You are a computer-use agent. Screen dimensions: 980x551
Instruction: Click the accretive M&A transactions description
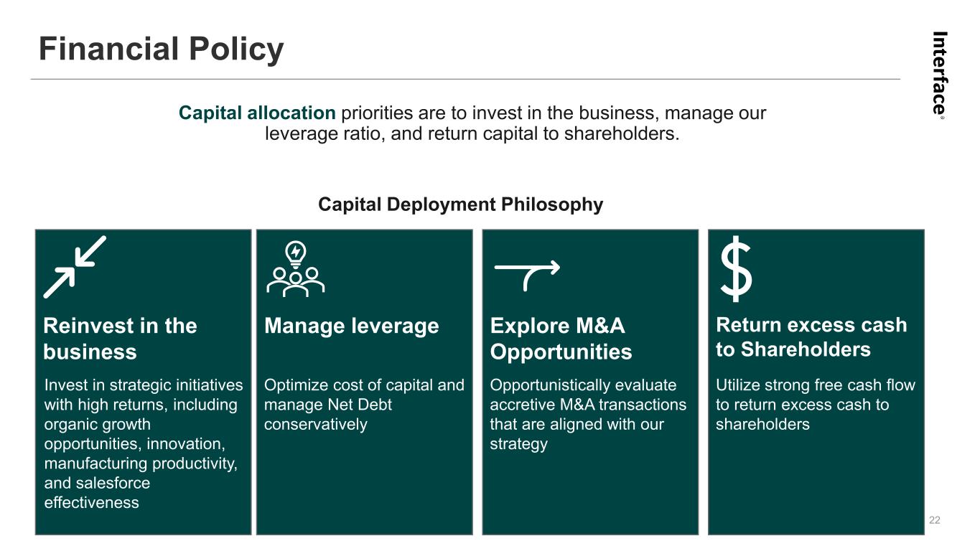click(588, 415)
